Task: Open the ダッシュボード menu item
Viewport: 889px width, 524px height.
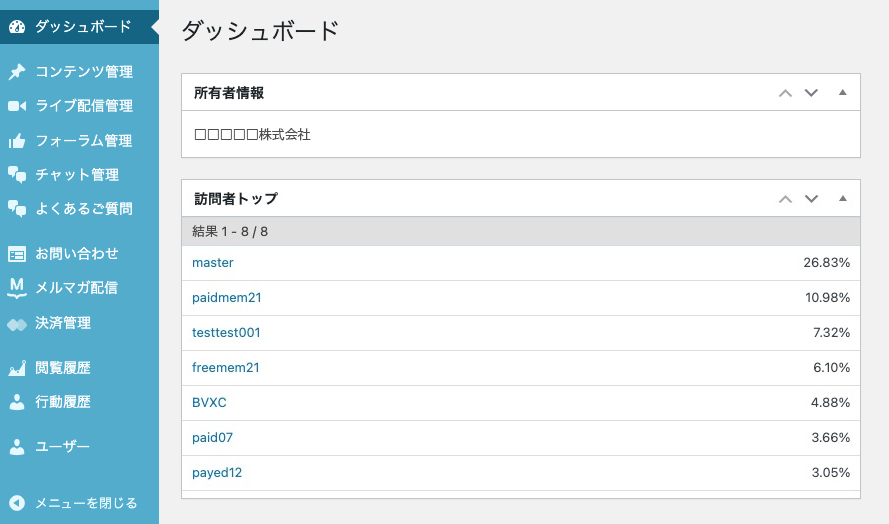Action: (x=82, y=26)
